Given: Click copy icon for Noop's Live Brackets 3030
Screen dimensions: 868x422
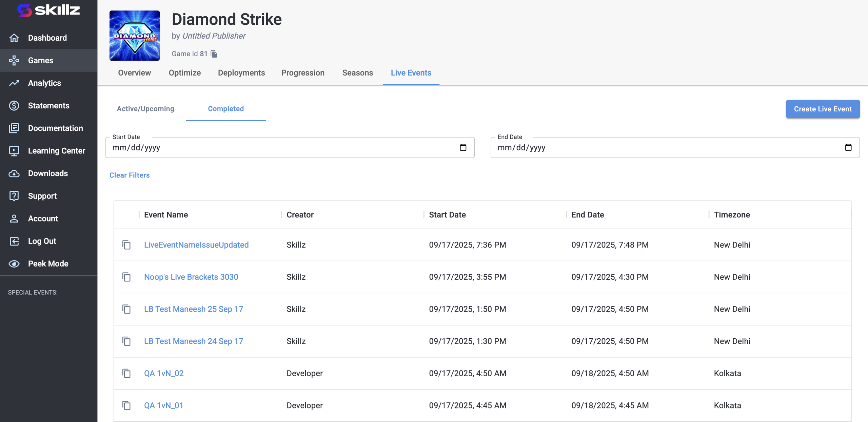Looking at the screenshot, I should click(x=126, y=277).
